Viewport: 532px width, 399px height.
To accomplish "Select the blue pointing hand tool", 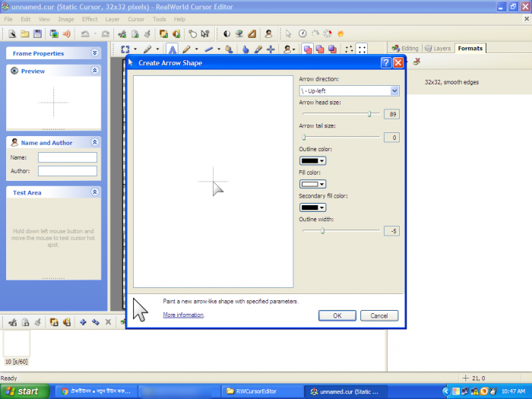I will point(245,49).
